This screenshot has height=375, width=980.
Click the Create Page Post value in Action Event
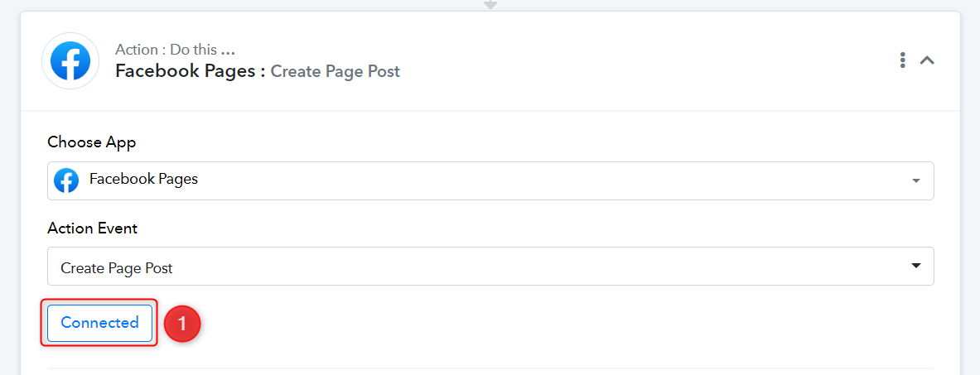tap(116, 269)
